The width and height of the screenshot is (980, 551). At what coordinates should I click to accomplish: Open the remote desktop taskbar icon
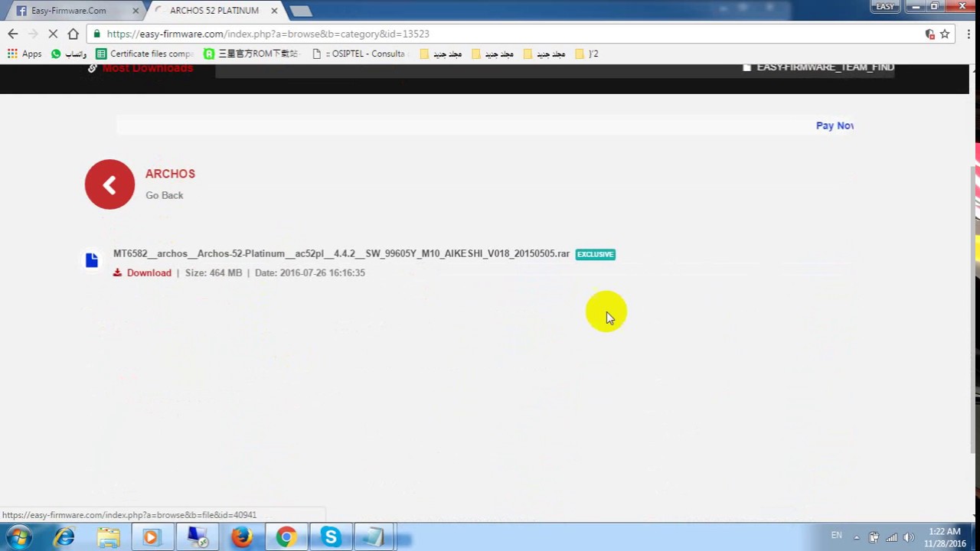[197, 537]
